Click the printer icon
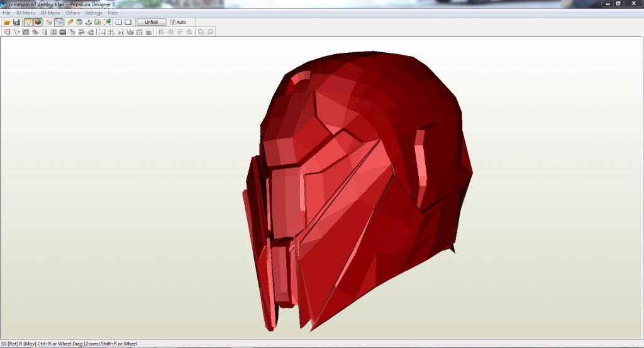Screen dimensions: 644x348 [148, 32]
